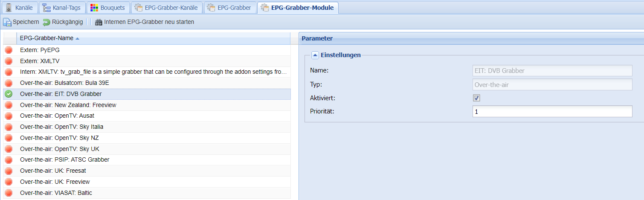
Task: Click green enabled status icon for EIT: DVB Grabber
Action: pos(9,94)
